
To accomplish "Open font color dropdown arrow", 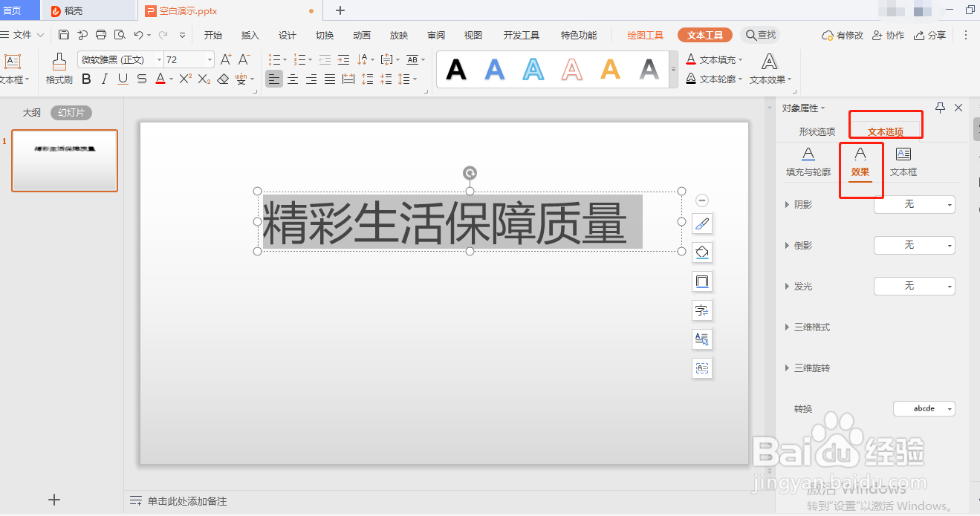I will 171,79.
